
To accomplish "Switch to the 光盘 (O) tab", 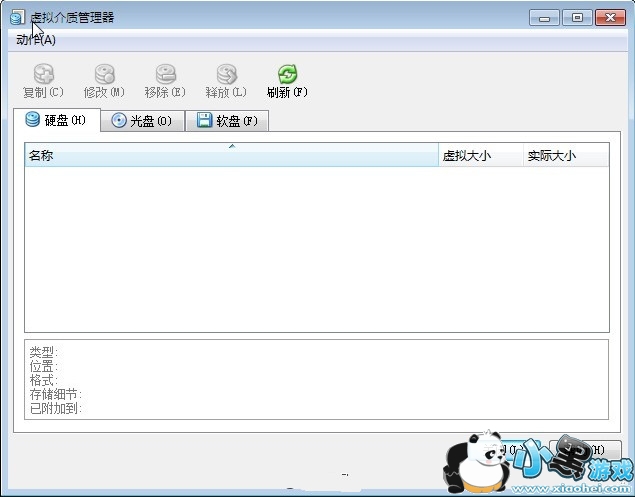I will pos(143,121).
